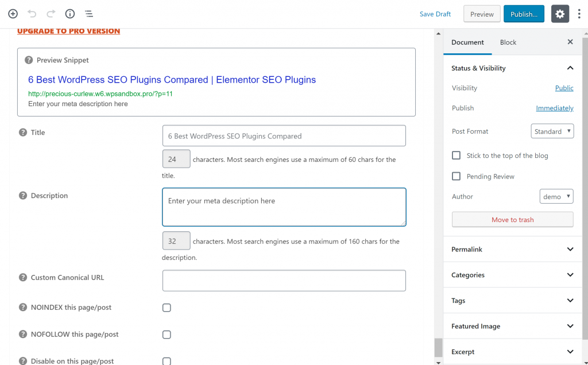
Task: Click the Add block plus icon
Action: pyautogui.click(x=13, y=14)
